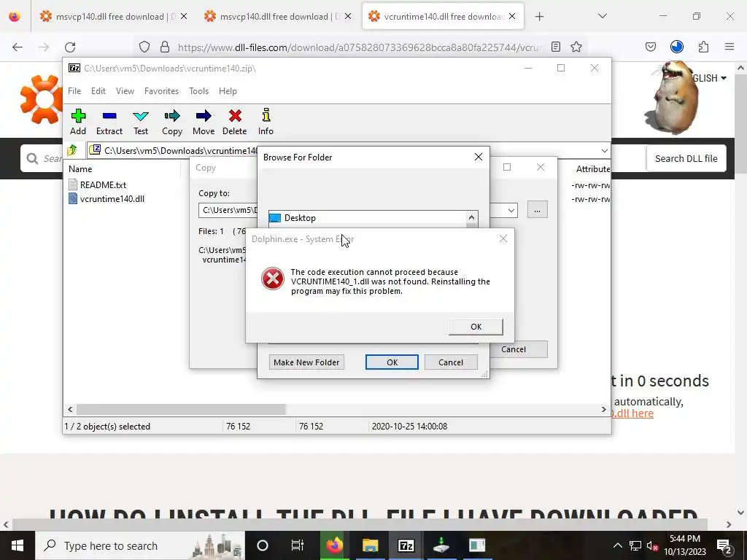Screen dimensions: 747x560
Task: Open Firefox extensions puzzle icon
Action: point(703,47)
